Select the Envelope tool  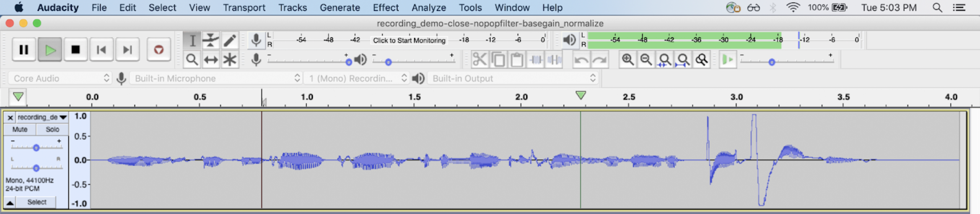click(x=210, y=41)
